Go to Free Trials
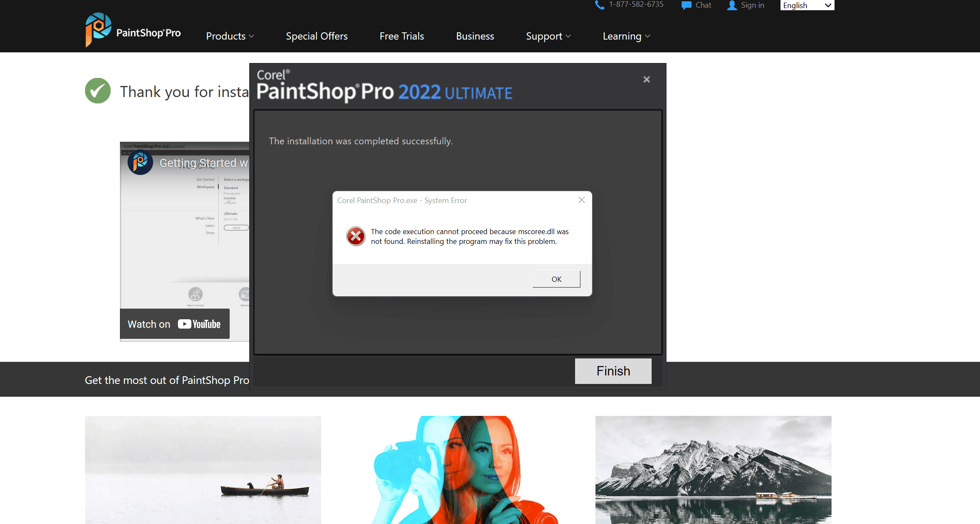 point(402,36)
